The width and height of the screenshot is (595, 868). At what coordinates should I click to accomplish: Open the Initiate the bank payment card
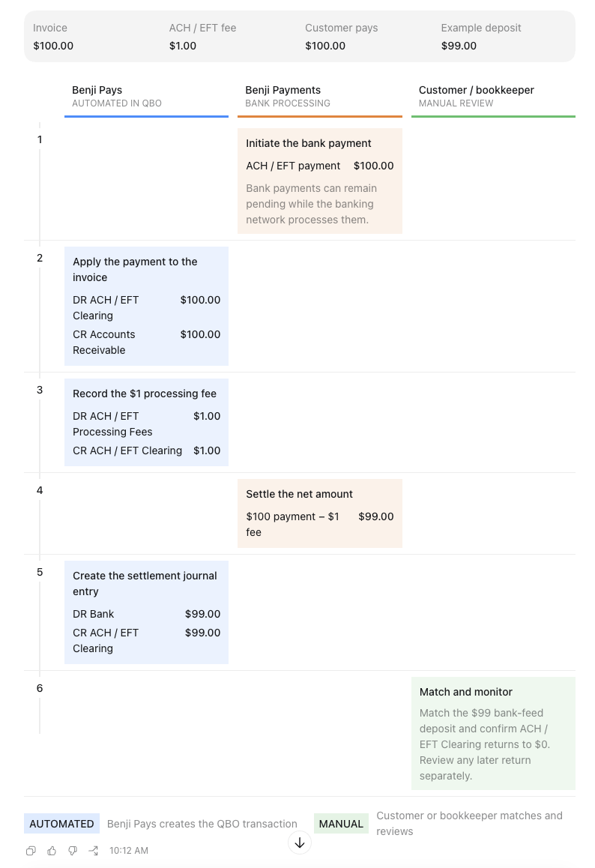click(320, 181)
